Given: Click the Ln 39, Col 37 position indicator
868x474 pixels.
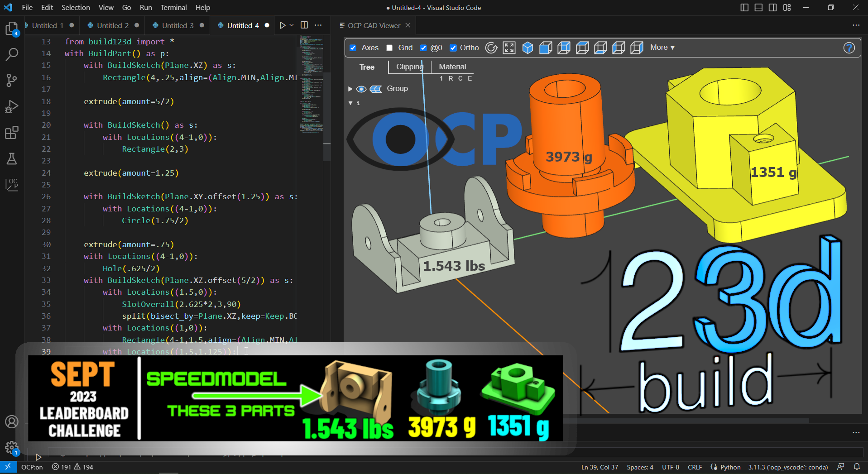Looking at the screenshot, I should (x=599, y=467).
